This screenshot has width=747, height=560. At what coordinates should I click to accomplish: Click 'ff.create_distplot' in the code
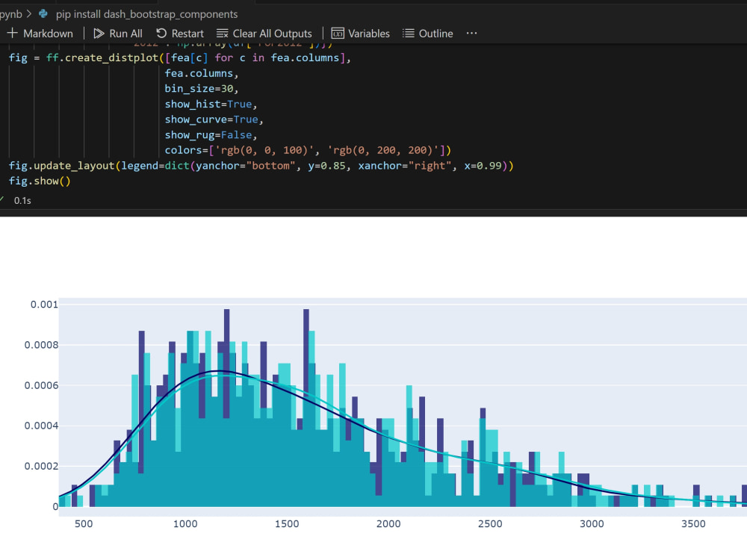coord(102,58)
